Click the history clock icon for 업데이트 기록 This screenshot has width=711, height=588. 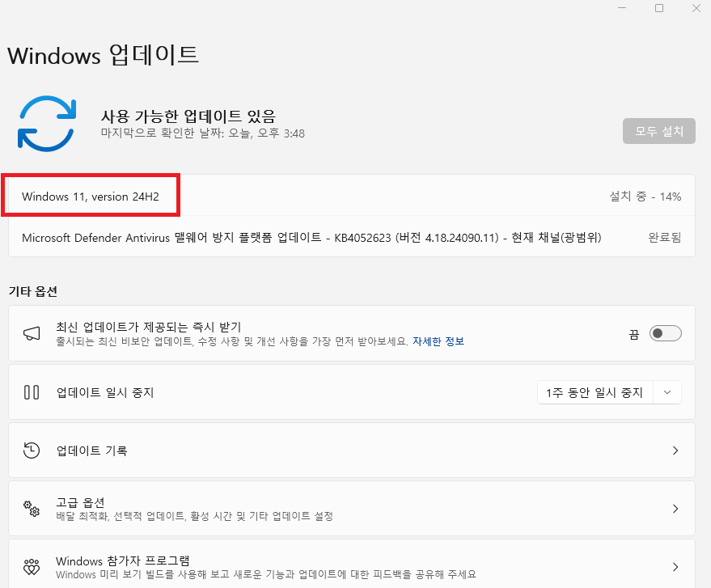32,451
